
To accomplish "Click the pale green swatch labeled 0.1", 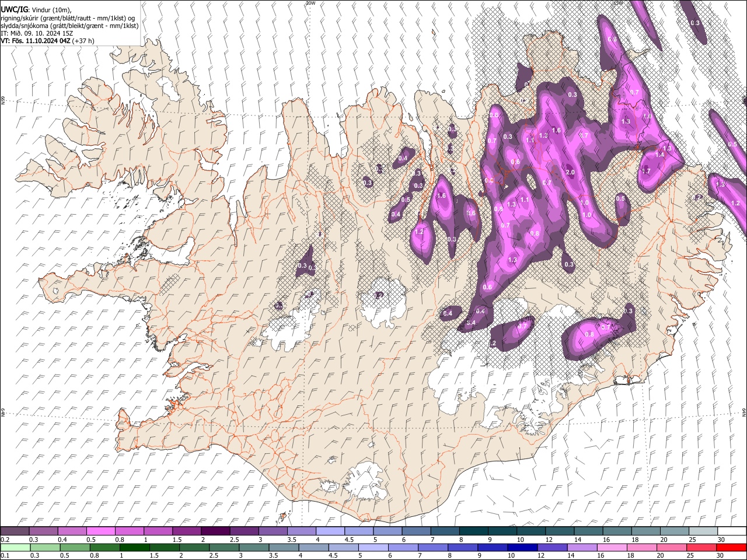I will click(x=15, y=547).
